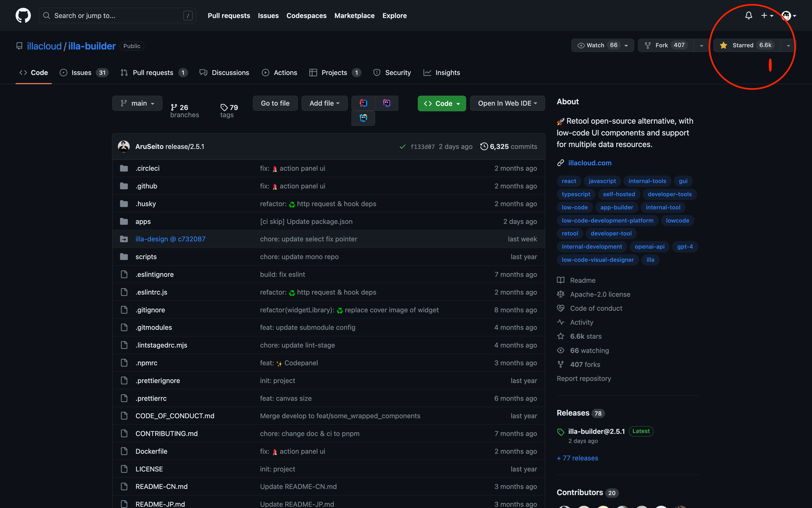Select the react topic tag

coord(569,181)
